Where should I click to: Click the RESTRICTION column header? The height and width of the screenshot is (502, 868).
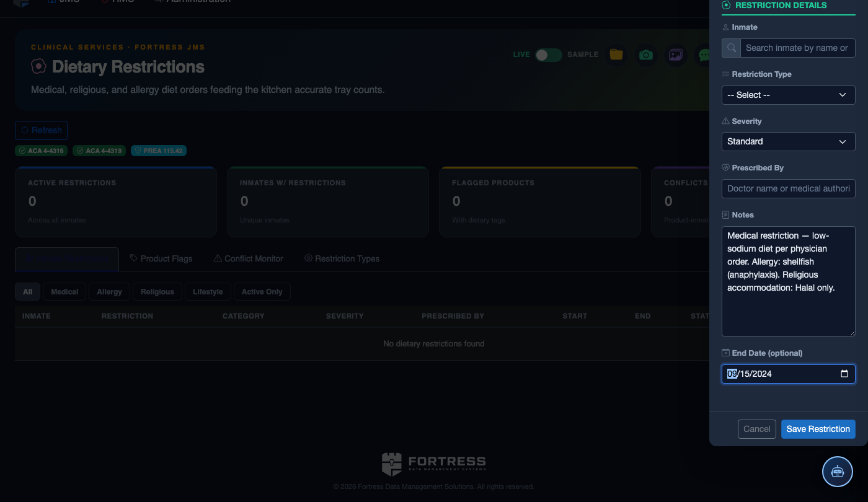[127, 316]
